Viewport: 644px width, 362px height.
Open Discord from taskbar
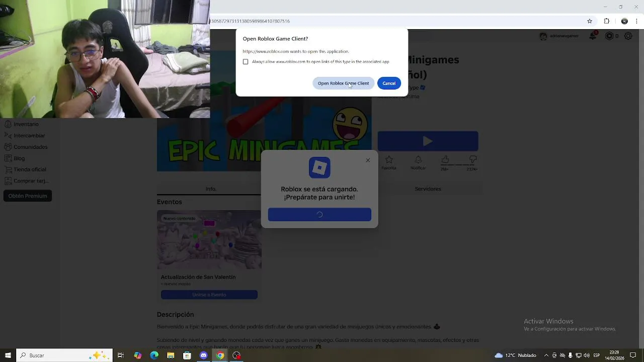(x=204, y=355)
